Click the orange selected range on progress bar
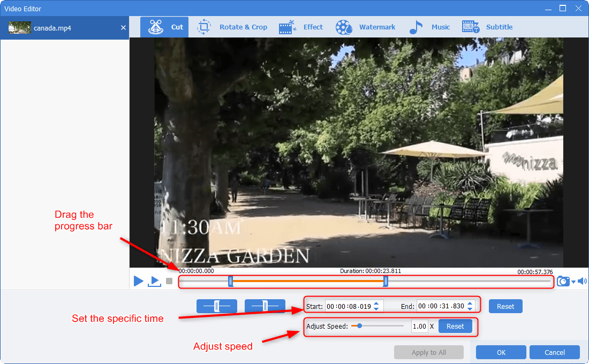The height and width of the screenshot is (364, 589). coord(308,281)
